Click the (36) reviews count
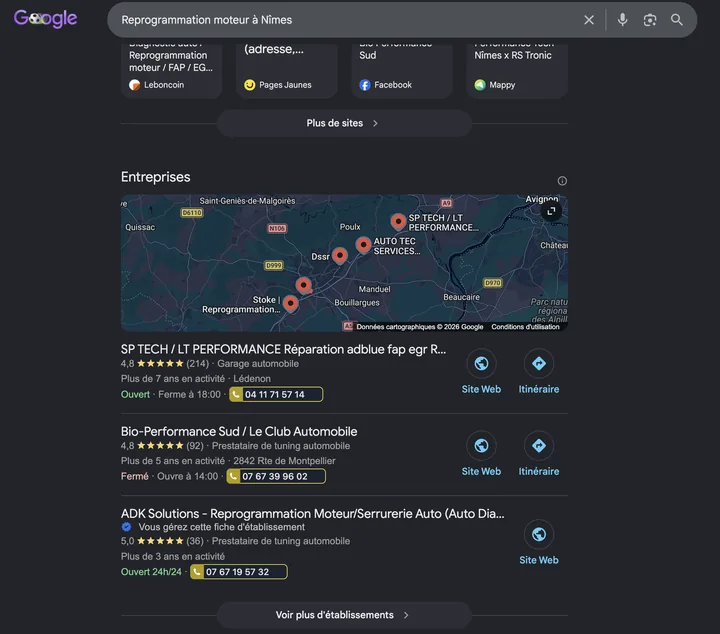The image size is (720, 634). 195,541
